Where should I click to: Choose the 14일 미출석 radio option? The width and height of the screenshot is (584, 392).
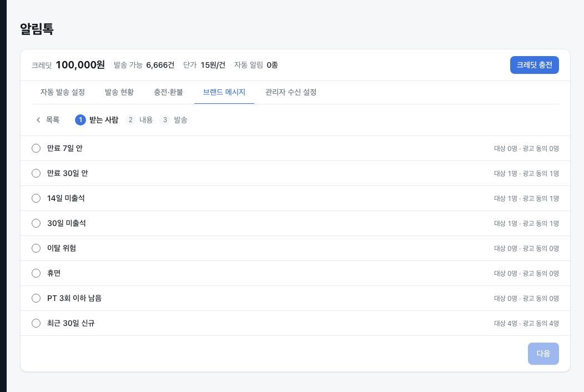click(x=36, y=198)
